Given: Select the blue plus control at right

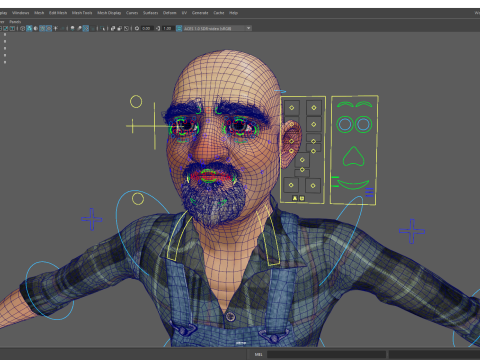Looking at the screenshot, I should [412, 231].
